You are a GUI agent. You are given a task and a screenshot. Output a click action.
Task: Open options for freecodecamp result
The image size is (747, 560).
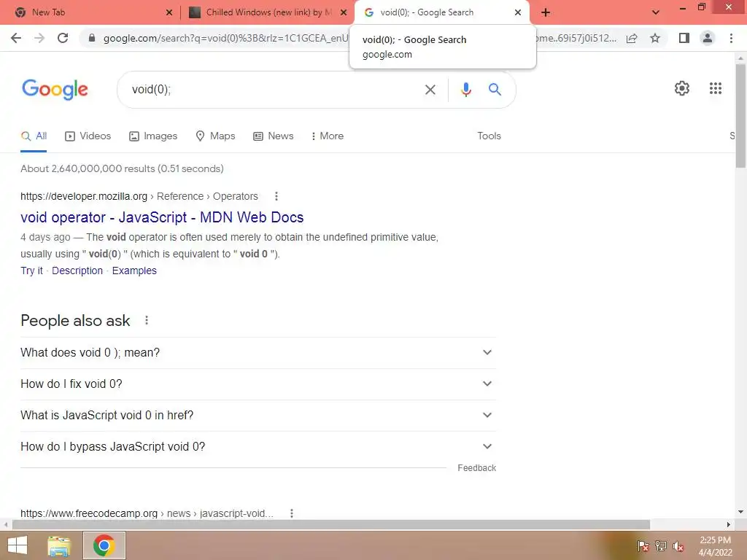pyautogui.click(x=292, y=513)
